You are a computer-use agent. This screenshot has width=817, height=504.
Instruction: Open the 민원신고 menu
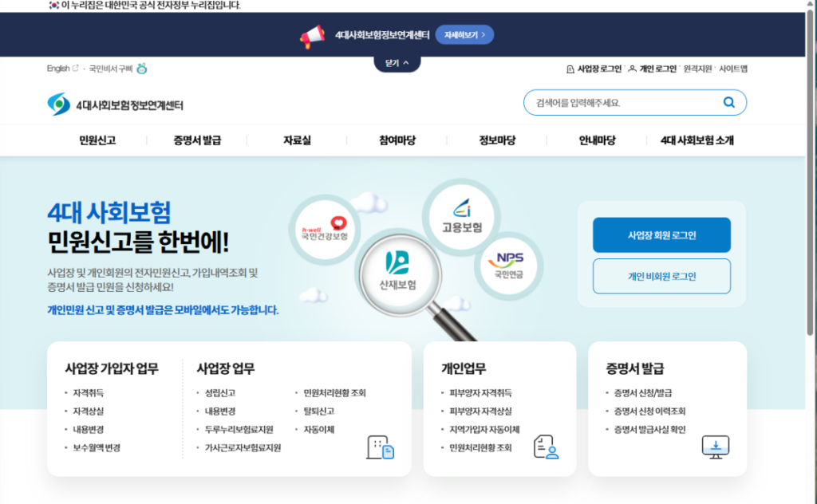(97, 140)
